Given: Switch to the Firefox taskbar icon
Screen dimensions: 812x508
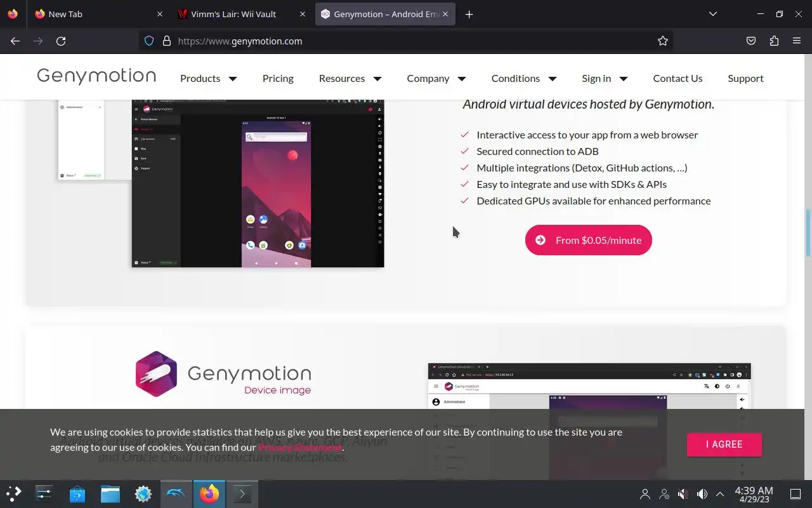Looking at the screenshot, I should click(x=209, y=493).
